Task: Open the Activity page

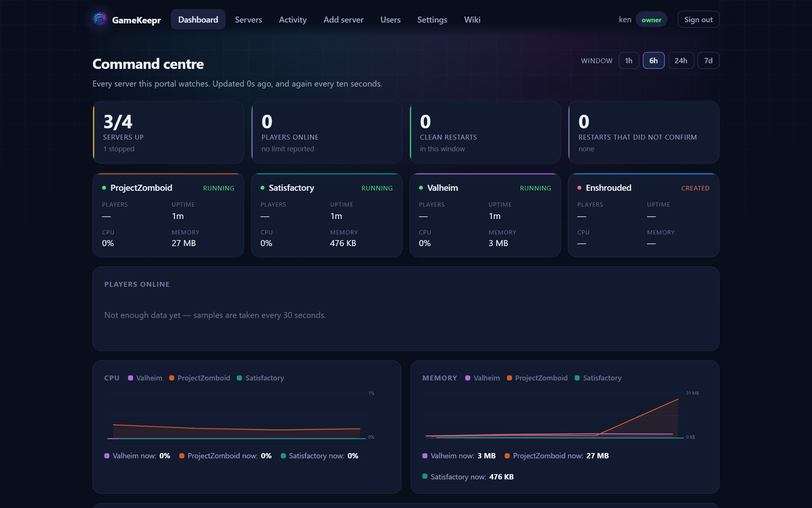Action: click(x=293, y=20)
